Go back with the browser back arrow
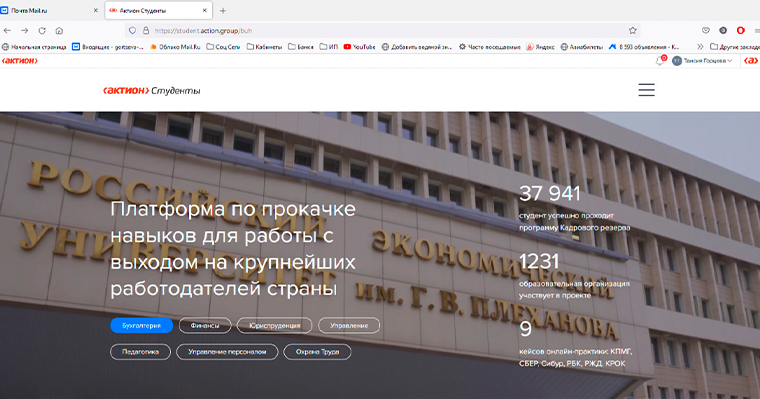 pos(7,31)
